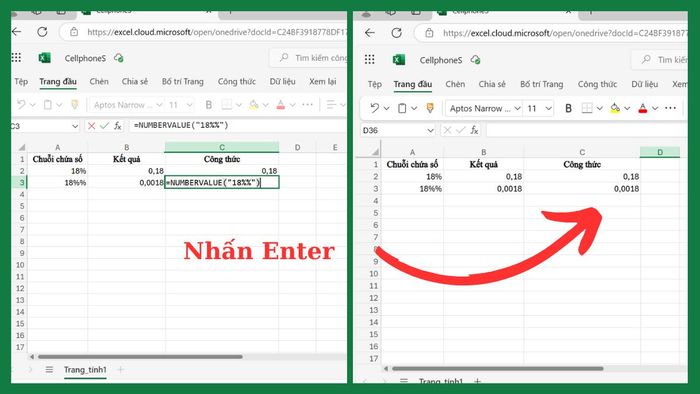
Task: Expand Name Box dropdown showing C3 in left window
Action: 75,126
